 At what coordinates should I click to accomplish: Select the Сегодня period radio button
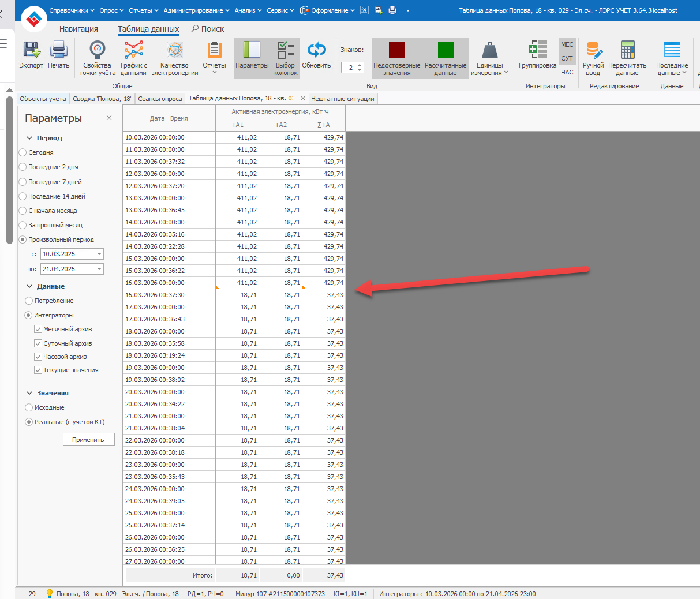click(x=23, y=152)
